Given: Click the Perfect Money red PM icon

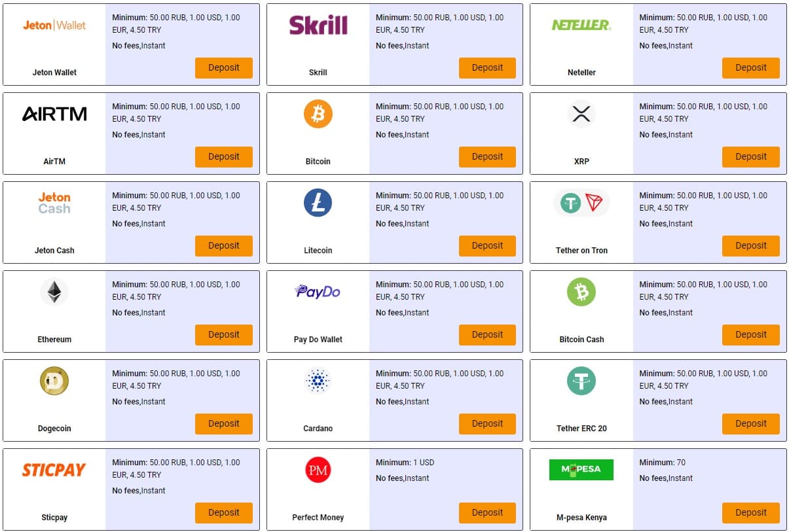Looking at the screenshot, I should point(318,470).
